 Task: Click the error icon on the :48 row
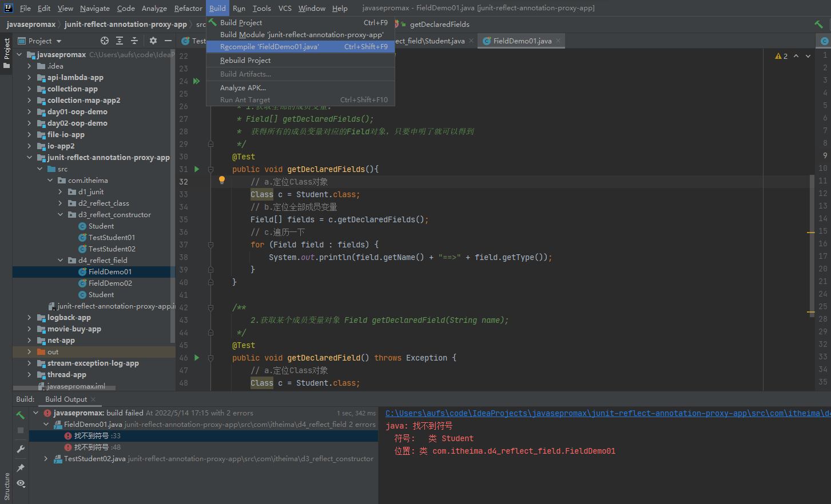[x=68, y=447]
